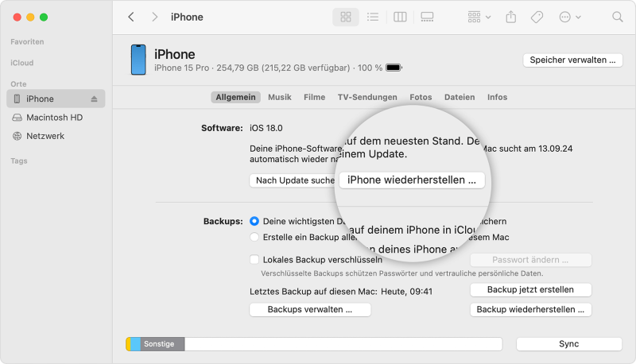
Task: Eject the iPhone from the sidebar
Action: (94, 99)
